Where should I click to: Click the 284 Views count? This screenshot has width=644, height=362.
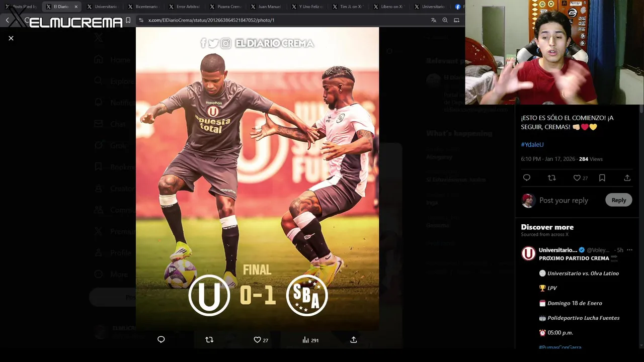pyautogui.click(x=591, y=159)
